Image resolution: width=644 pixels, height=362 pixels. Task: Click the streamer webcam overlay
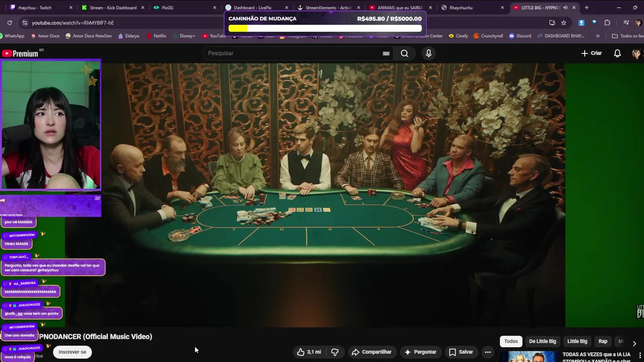tap(51, 125)
